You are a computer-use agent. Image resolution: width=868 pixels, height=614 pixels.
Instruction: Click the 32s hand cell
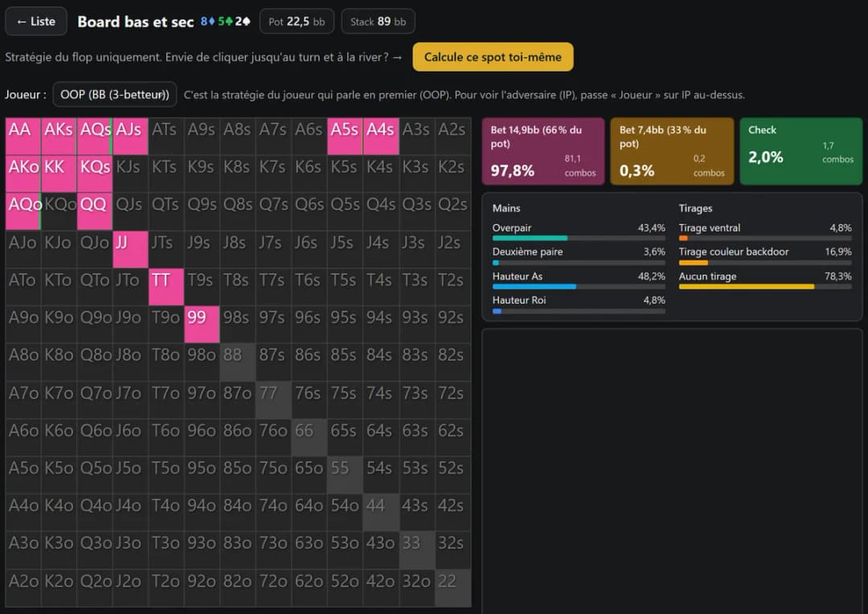coord(452,551)
